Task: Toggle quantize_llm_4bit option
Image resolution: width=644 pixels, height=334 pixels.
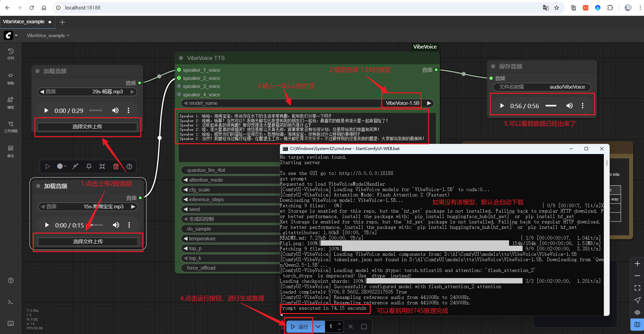Action: (x=230, y=170)
